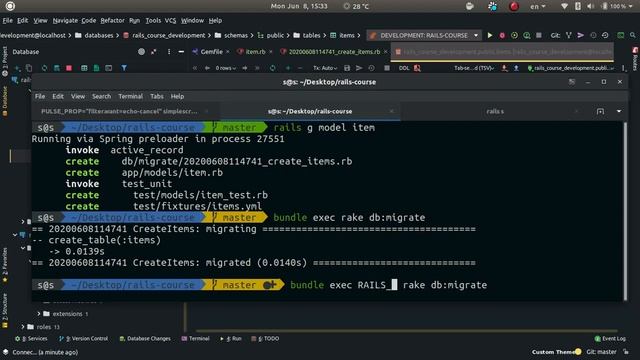
Task: Open Git branch update icon in toolbar
Action: (568, 36)
